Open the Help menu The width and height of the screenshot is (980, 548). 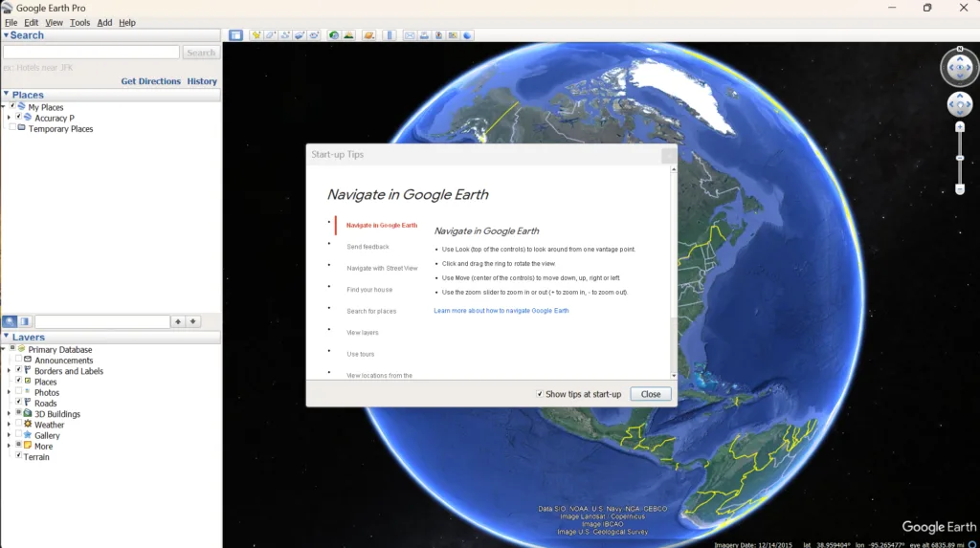coord(127,23)
